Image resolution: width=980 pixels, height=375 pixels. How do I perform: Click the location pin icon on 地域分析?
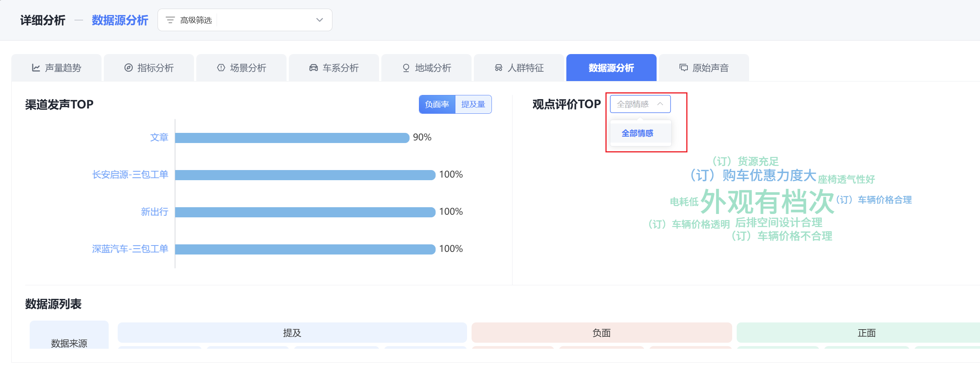[406, 68]
